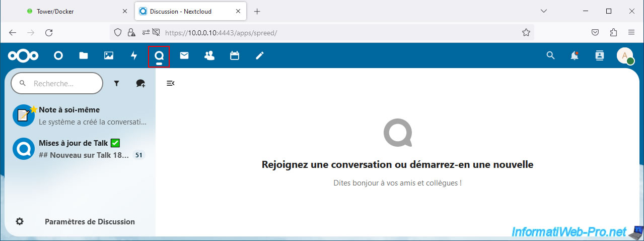Open the Nextcloud Files app icon
Viewport: 644px width, 241px height.
pyautogui.click(x=84, y=56)
